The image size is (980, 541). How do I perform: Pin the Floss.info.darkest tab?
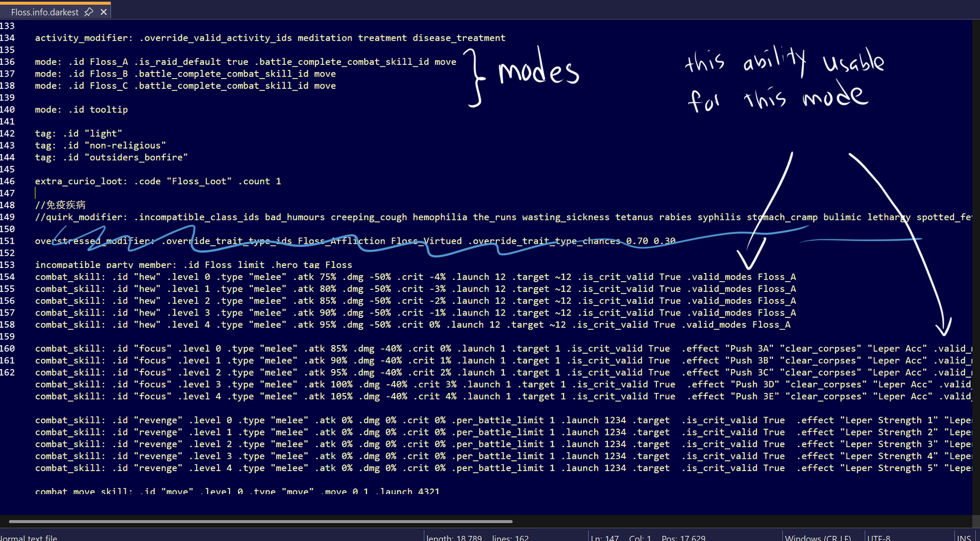89,12
